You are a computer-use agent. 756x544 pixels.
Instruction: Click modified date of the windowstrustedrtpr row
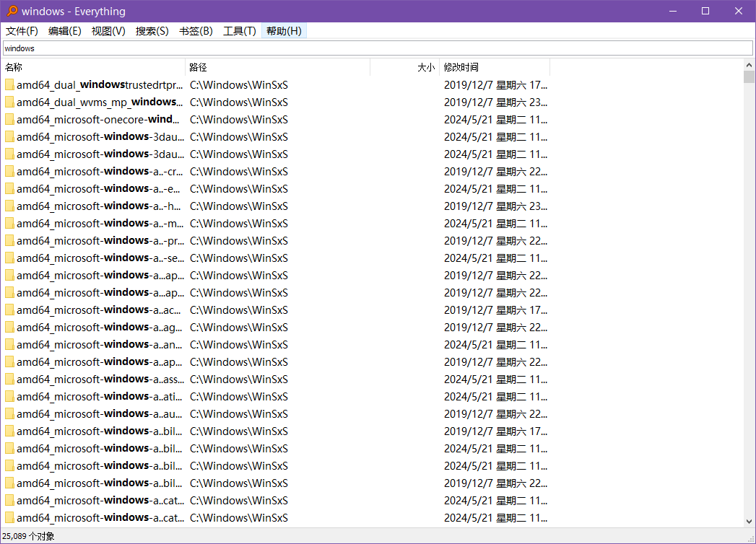[495, 85]
